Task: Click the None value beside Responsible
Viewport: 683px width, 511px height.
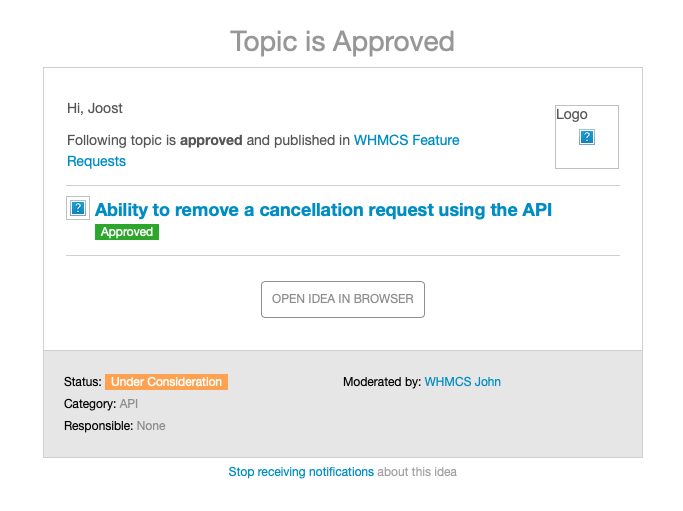Action: pyautogui.click(x=151, y=426)
